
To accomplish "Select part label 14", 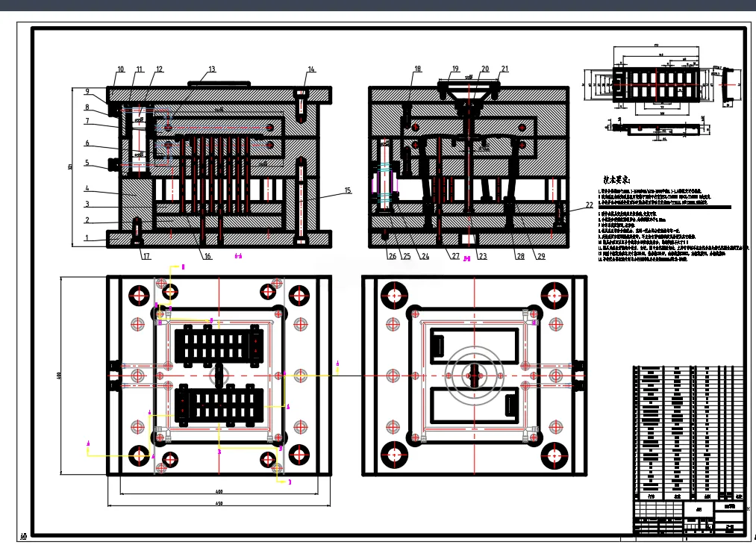I will (x=311, y=69).
